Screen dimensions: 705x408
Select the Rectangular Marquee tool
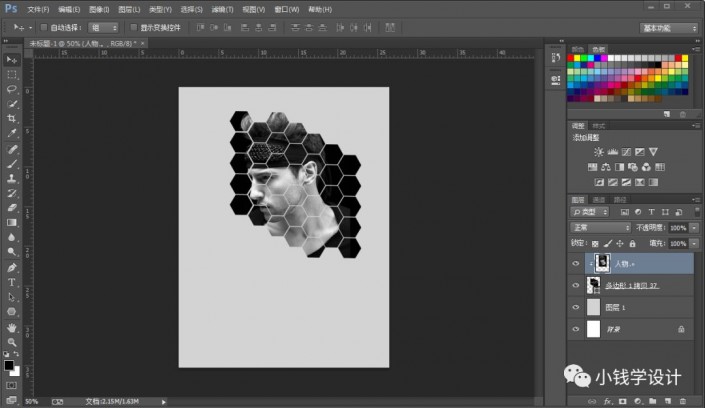tap(12, 74)
